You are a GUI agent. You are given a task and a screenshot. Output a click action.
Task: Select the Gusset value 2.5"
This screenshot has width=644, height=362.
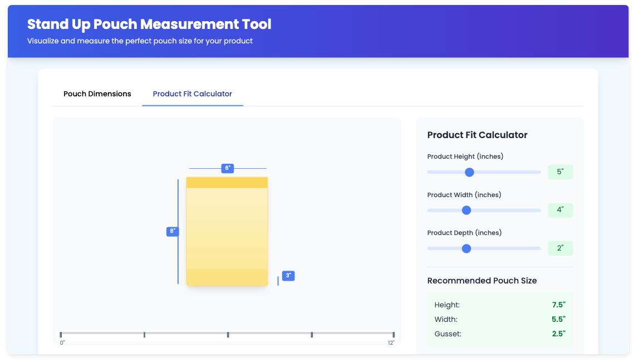pos(559,334)
